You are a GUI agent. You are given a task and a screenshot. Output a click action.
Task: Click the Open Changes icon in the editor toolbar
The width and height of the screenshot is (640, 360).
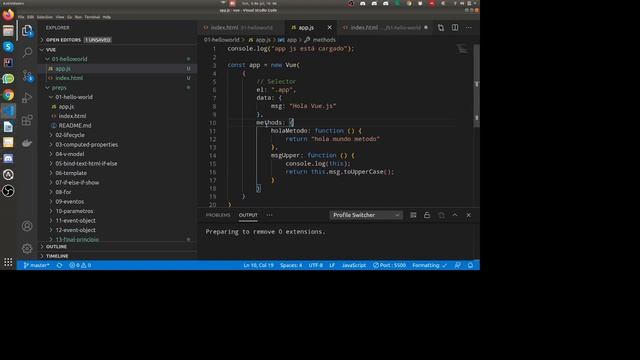pyautogui.click(x=441, y=27)
